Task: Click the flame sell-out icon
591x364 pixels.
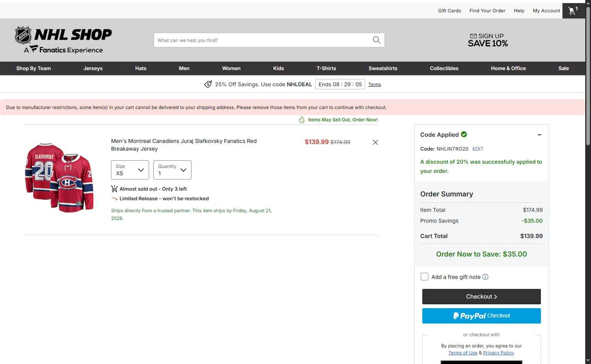Action: [x=302, y=120]
